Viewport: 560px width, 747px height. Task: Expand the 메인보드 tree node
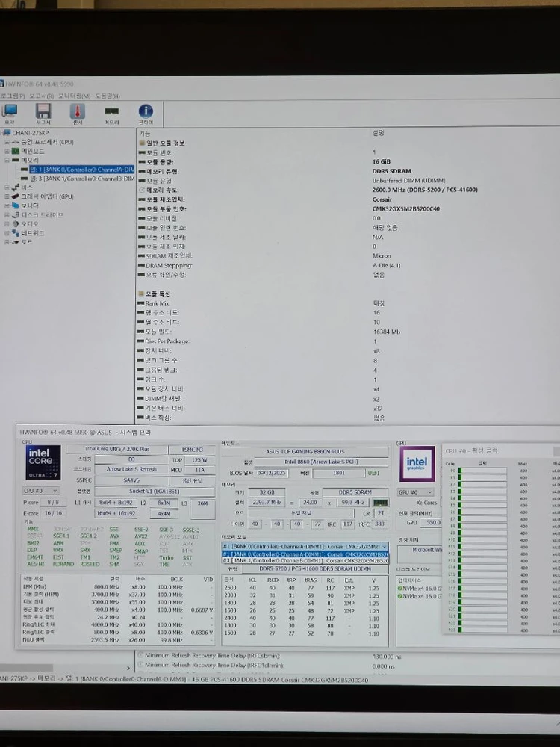(x=7, y=151)
